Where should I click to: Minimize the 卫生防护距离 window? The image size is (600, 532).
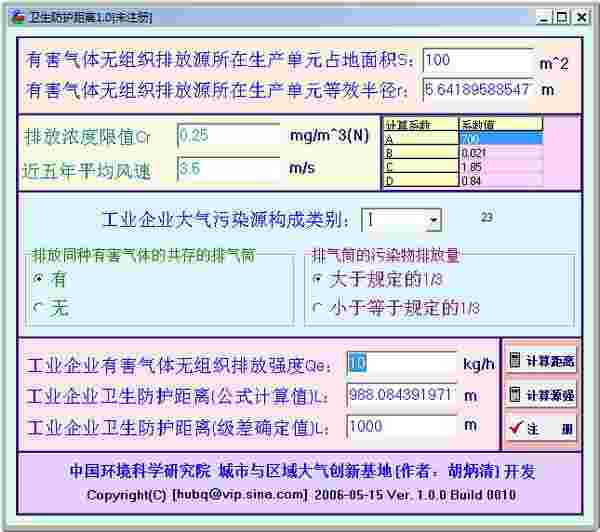pyautogui.click(x=543, y=17)
